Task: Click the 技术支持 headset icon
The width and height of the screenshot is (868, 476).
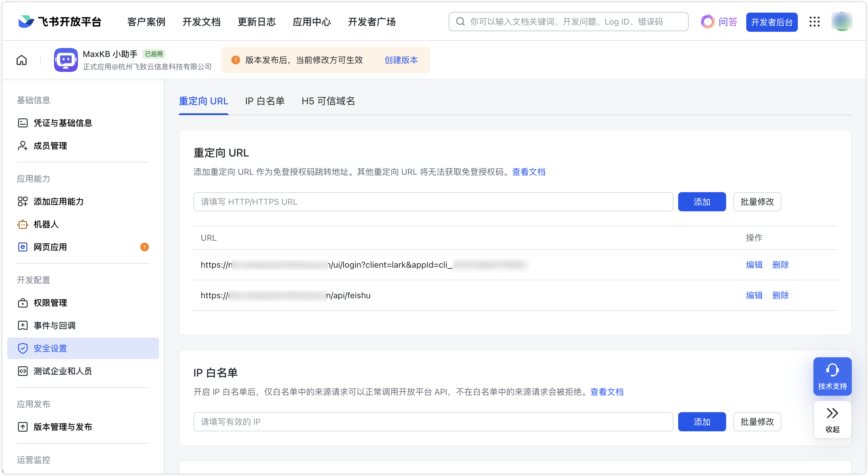Action: click(x=832, y=370)
